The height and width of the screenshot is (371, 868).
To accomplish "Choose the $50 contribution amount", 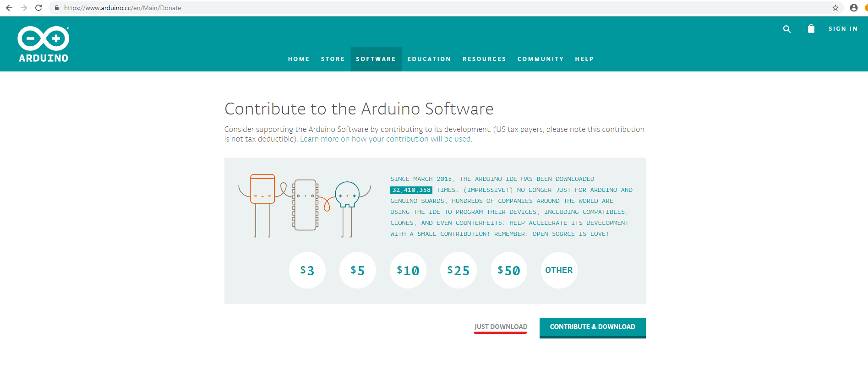I will pyautogui.click(x=509, y=270).
